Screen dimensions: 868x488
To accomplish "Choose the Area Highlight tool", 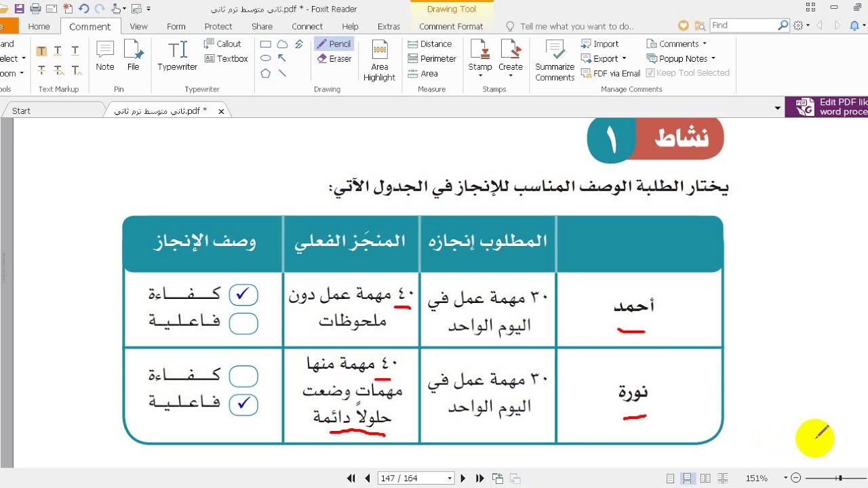I will click(380, 61).
